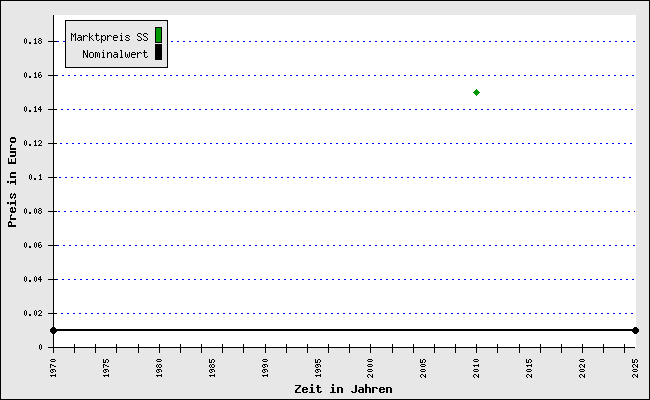Click the 0.18 y-axis label
This screenshot has width=650, height=400.
(x=33, y=41)
